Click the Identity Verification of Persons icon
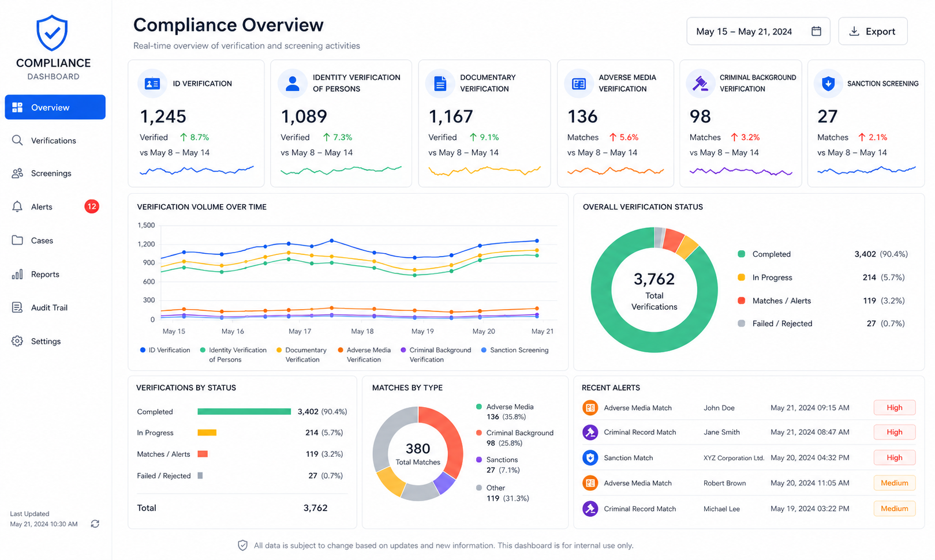This screenshot has height=560, width=935. click(293, 84)
